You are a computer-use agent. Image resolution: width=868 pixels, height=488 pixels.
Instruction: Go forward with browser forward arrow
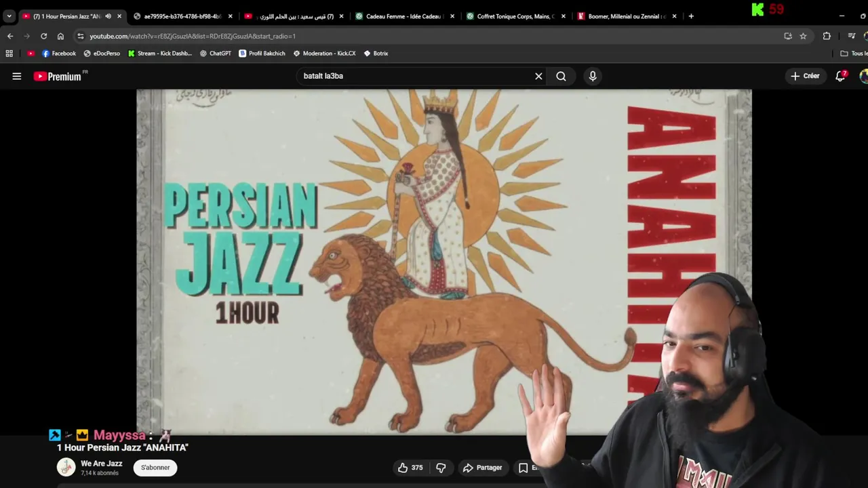click(27, 36)
